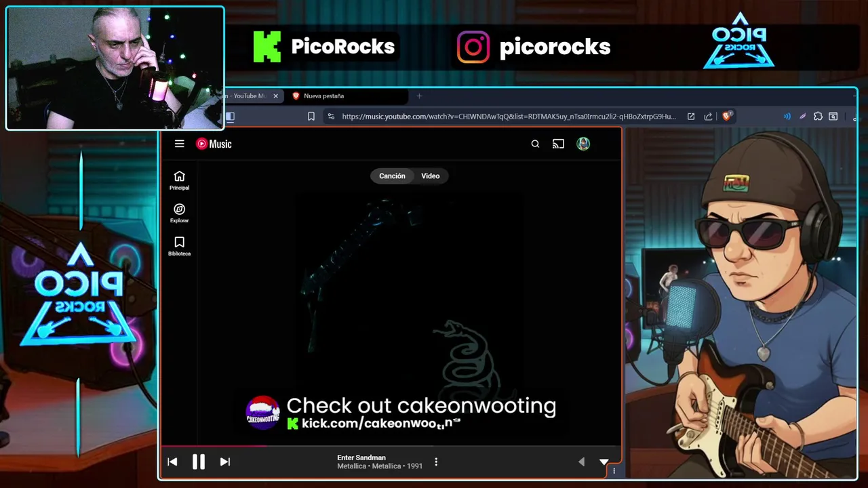Screen dimensions: 868x488
Task: Go to Principal home in sidebar
Action: [179, 180]
